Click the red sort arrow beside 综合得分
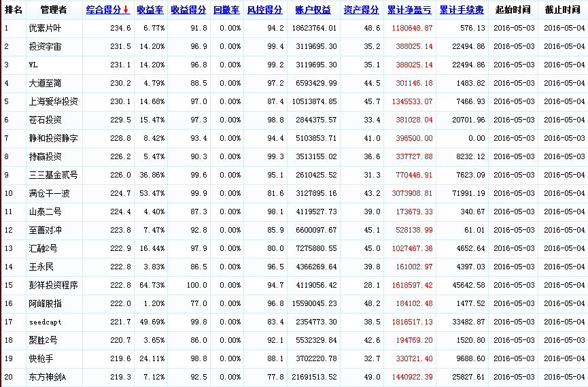 point(126,10)
